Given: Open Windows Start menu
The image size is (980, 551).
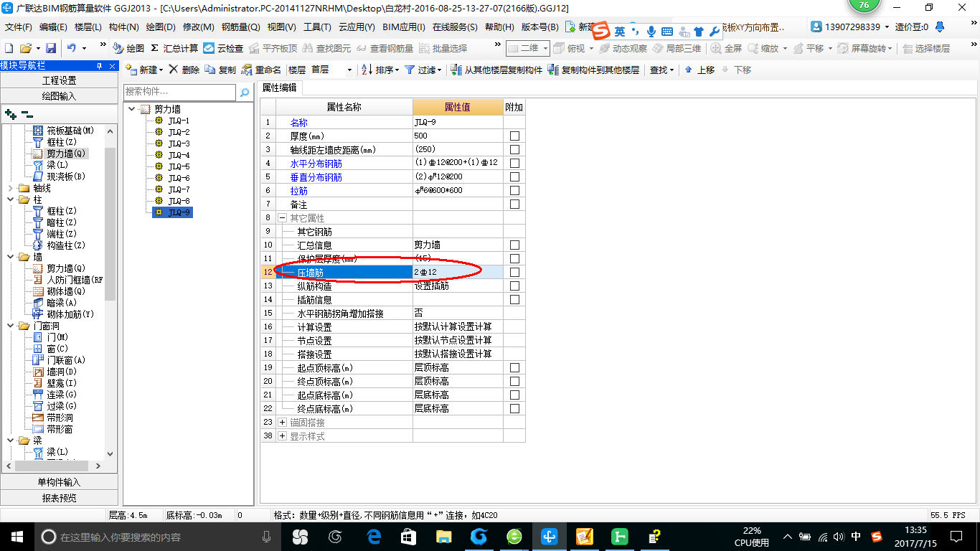Looking at the screenshot, I should (17, 536).
